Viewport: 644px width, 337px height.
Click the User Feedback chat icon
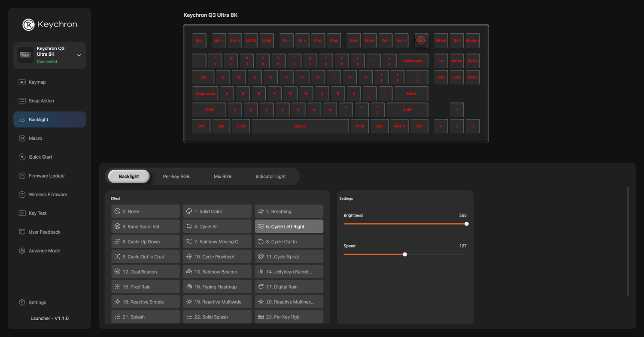(x=22, y=232)
